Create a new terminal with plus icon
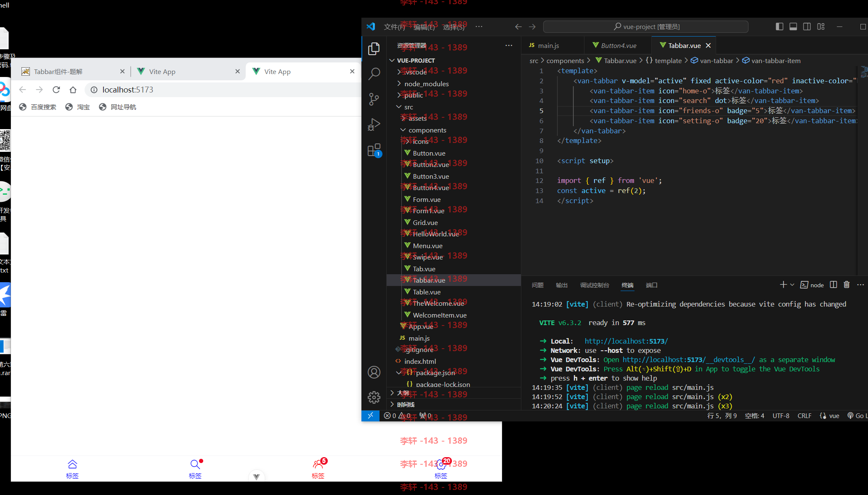The width and height of the screenshot is (868, 495). click(x=783, y=285)
